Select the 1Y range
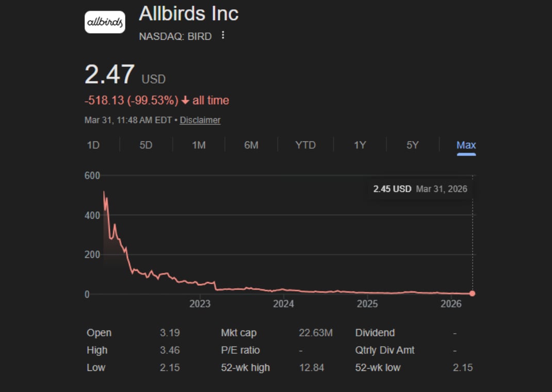The image size is (552, 392). click(360, 145)
